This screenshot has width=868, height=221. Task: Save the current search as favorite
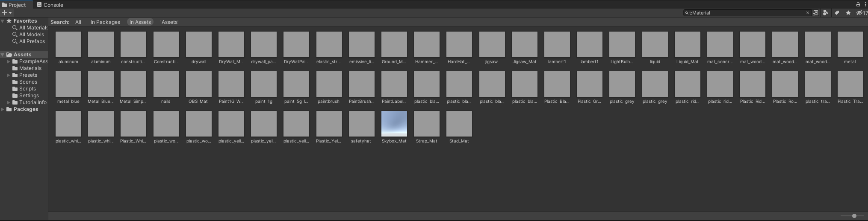[x=848, y=13]
